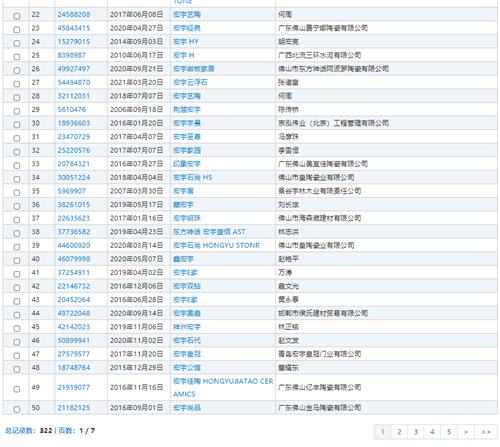Go to results page 4
Image resolution: width=500 pixels, height=447 pixels.
coord(432,432)
